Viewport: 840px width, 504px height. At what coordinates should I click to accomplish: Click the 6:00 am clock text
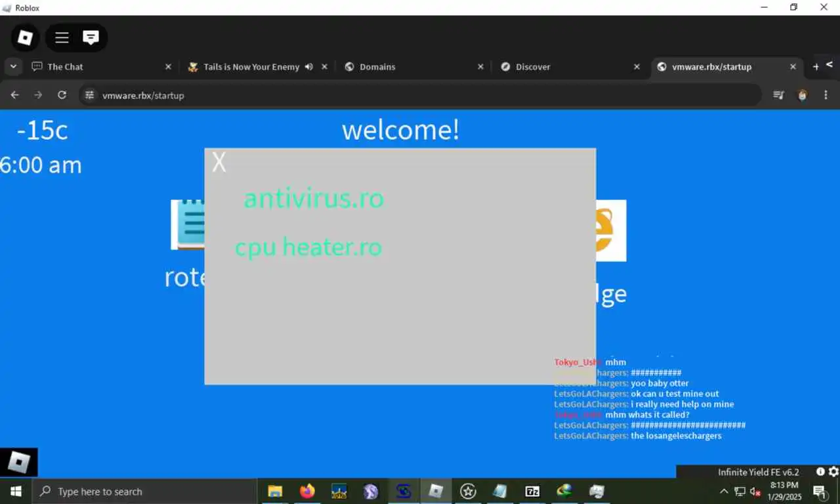point(41,165)
